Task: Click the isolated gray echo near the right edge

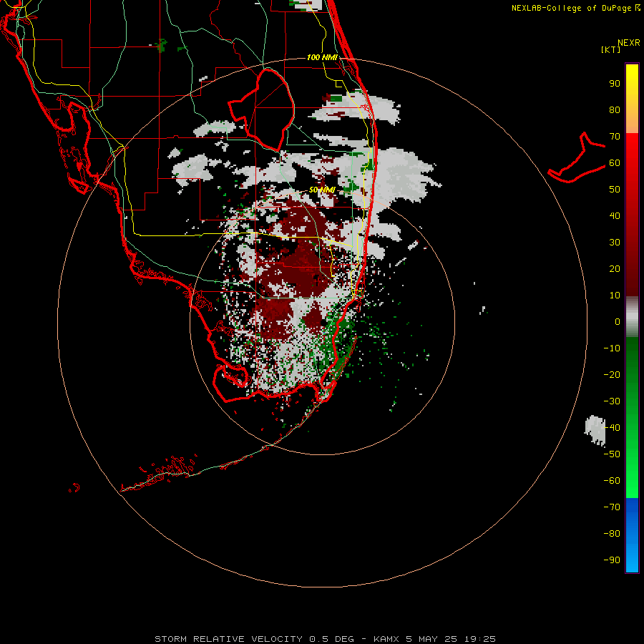Action: [x=595, y=431]
